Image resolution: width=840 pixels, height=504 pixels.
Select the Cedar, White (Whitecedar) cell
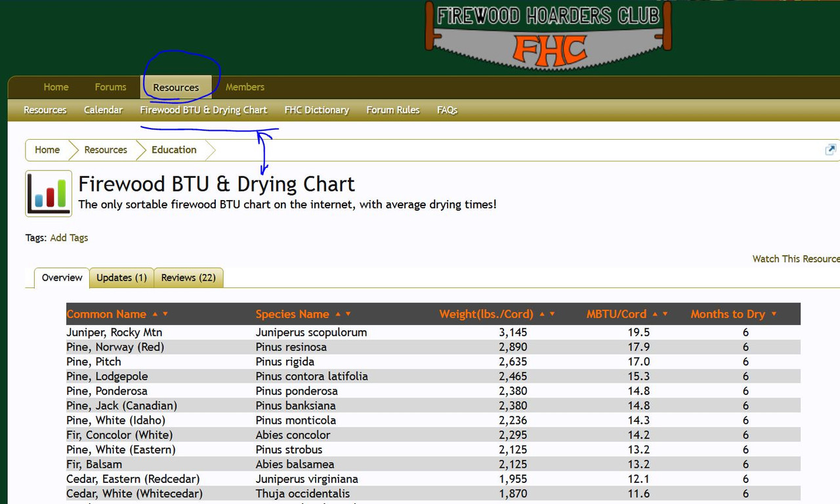[x=135, y=493]
